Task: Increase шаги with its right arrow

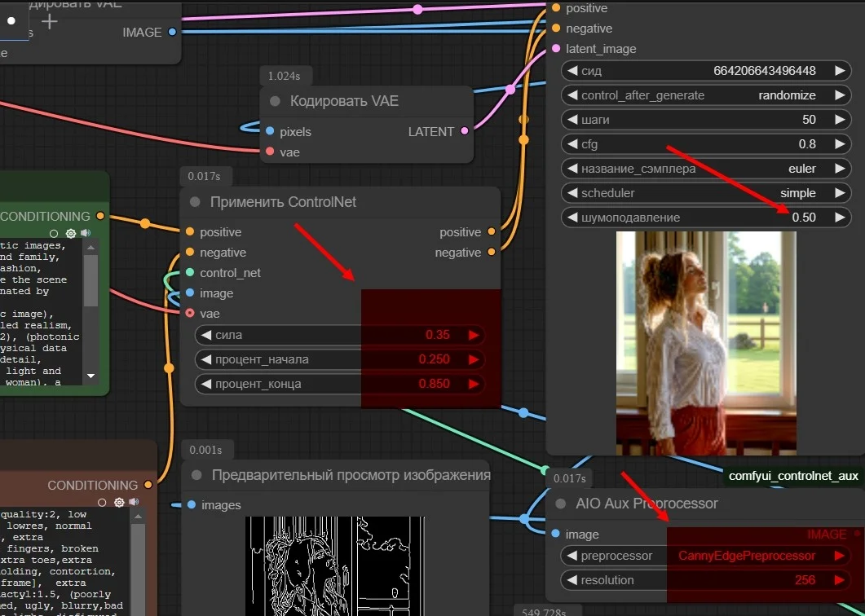Action: 840,119
